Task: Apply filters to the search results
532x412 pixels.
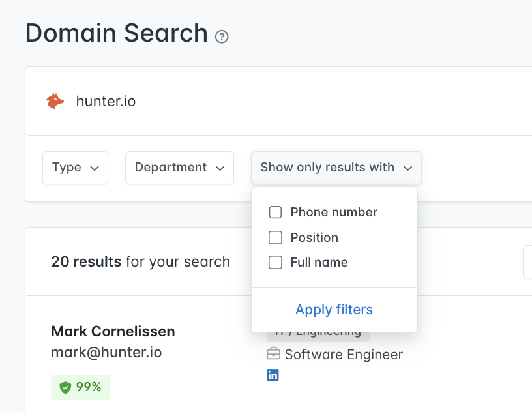Action: tap(334, 310)
